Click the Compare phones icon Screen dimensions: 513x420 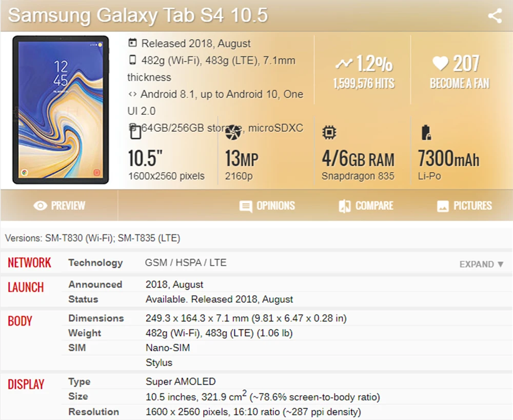click(345, 206)
